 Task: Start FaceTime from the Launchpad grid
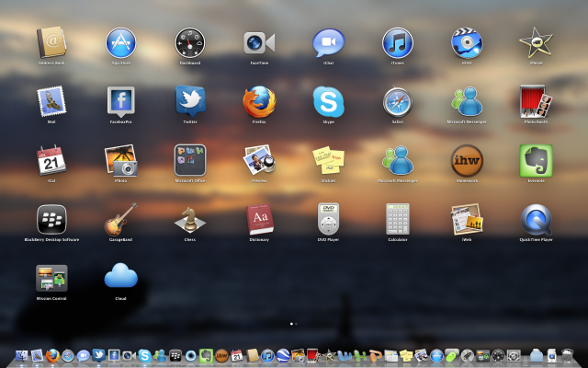tap(259, 43)
